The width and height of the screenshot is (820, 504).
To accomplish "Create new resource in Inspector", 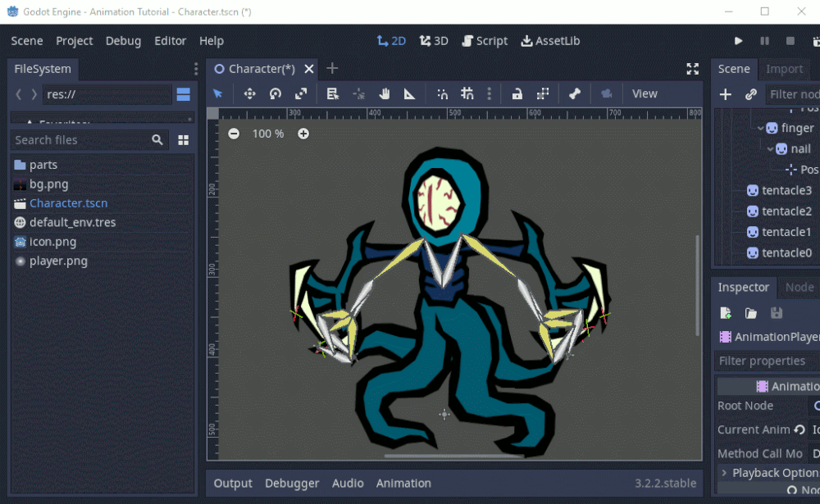I will (726, 313).
